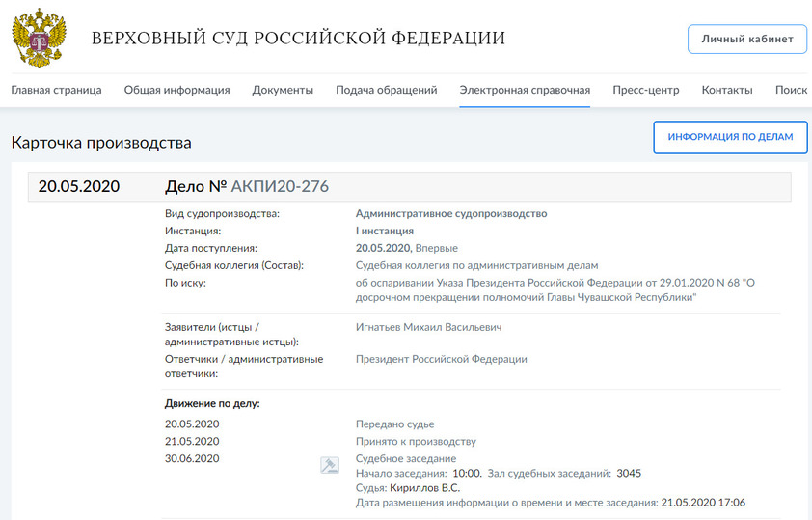
Task: Select Подача обращений in navigation
Action: [387, 90]
